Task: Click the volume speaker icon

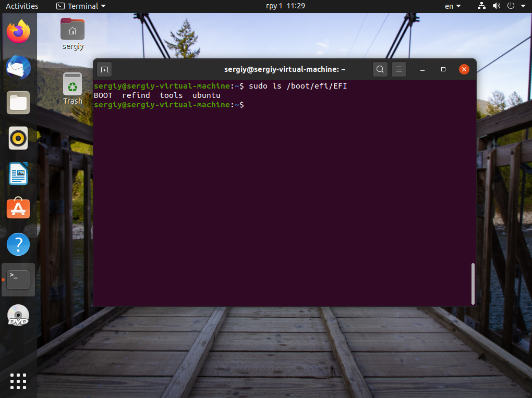Action: coord(497,6)
